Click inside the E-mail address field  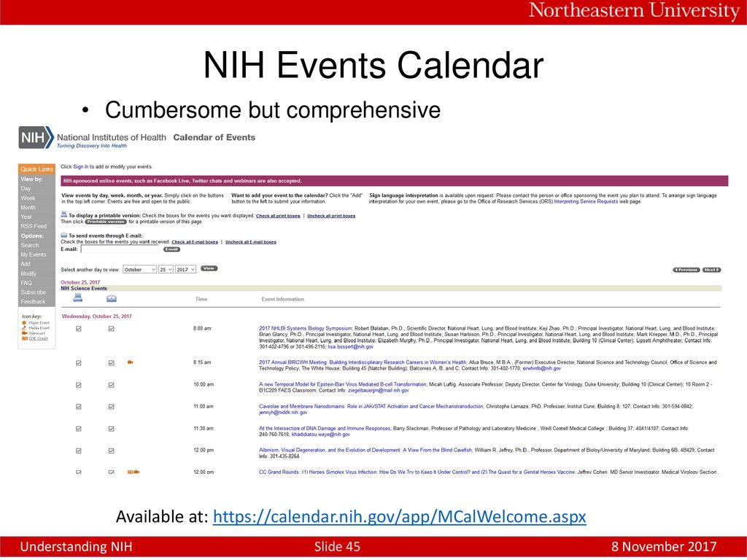(x=120, y=249)
